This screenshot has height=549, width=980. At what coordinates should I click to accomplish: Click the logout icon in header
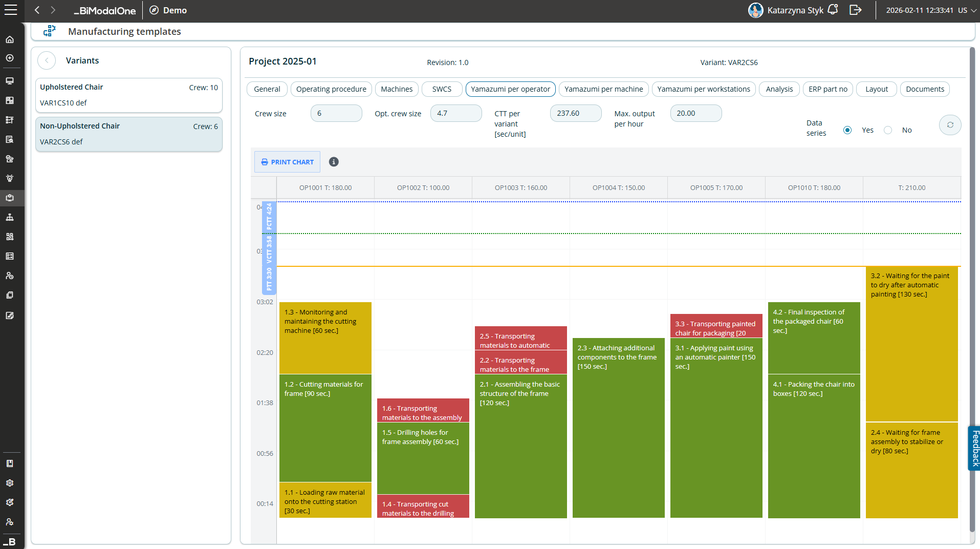pos(855,10)
